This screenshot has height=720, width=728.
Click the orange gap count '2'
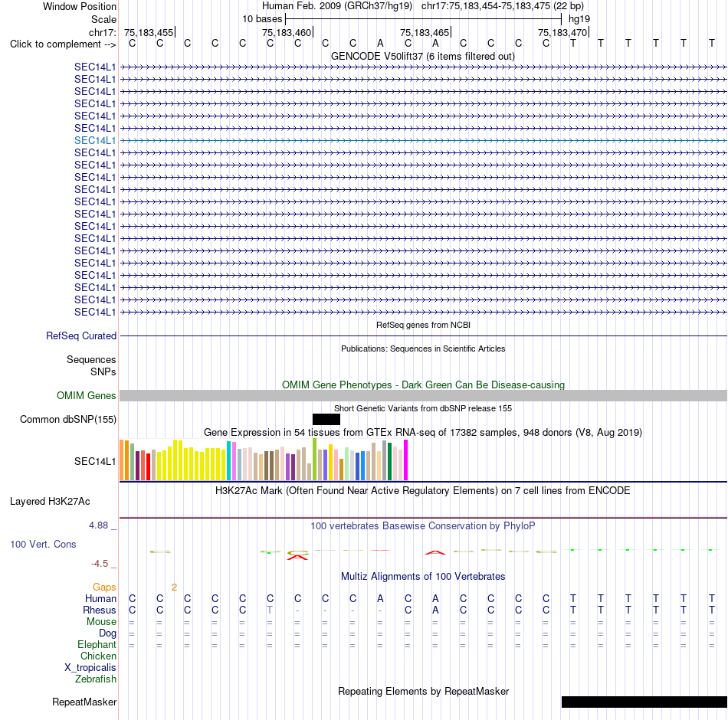(174, 587)
